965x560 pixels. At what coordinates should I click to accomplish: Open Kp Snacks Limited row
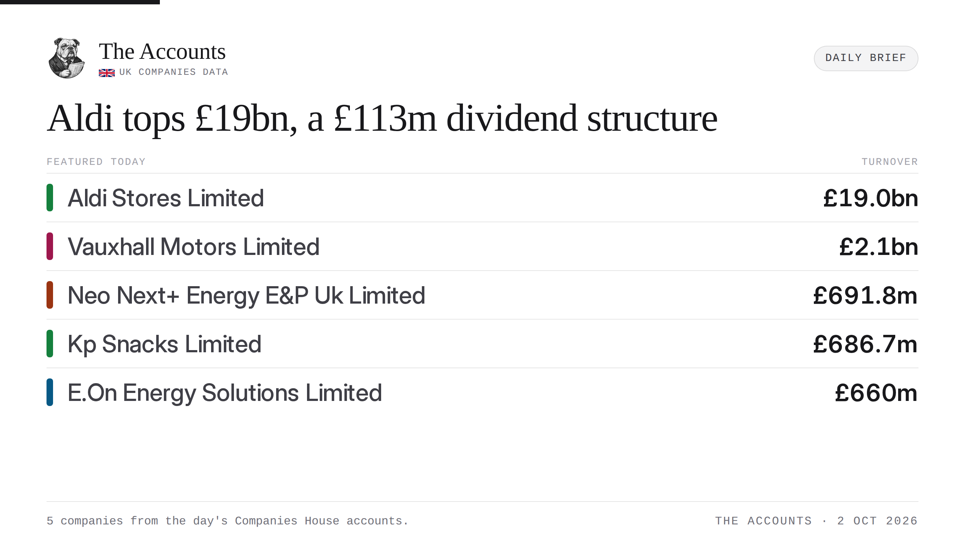tap(482, 343)
